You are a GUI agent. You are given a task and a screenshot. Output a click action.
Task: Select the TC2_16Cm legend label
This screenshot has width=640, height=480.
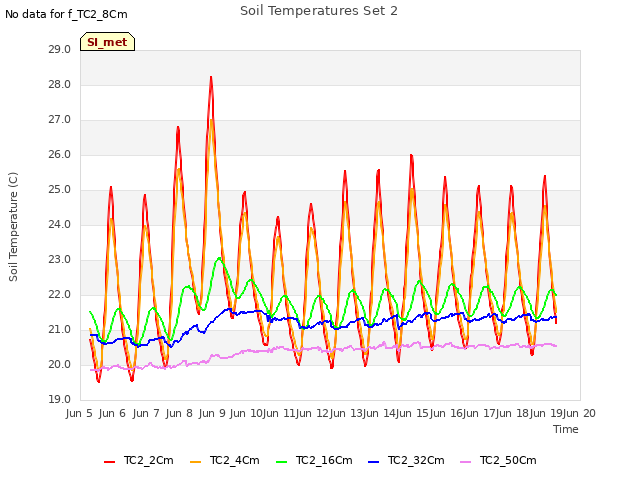[324, 460]
